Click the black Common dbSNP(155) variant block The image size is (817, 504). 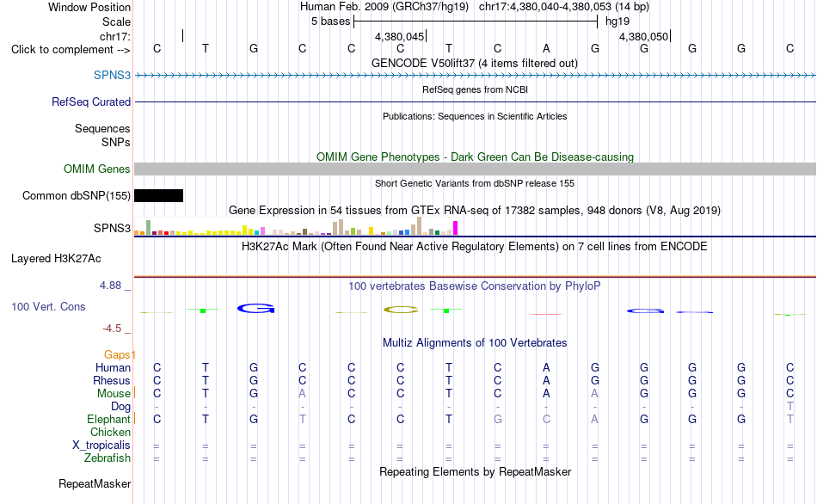point(159,195)
